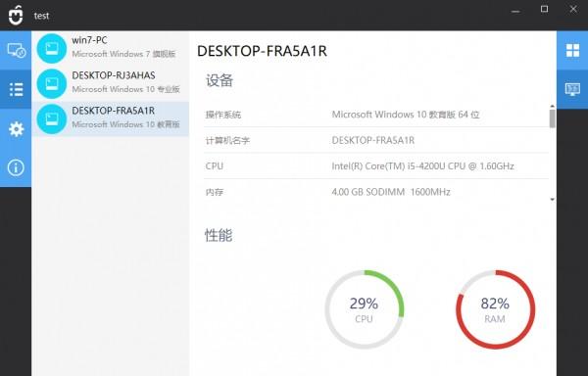Screen dimensions: 588x376
Task: Click the computer name value DESKTOP-FRA5A1R
Action: [x=373, y=140]
